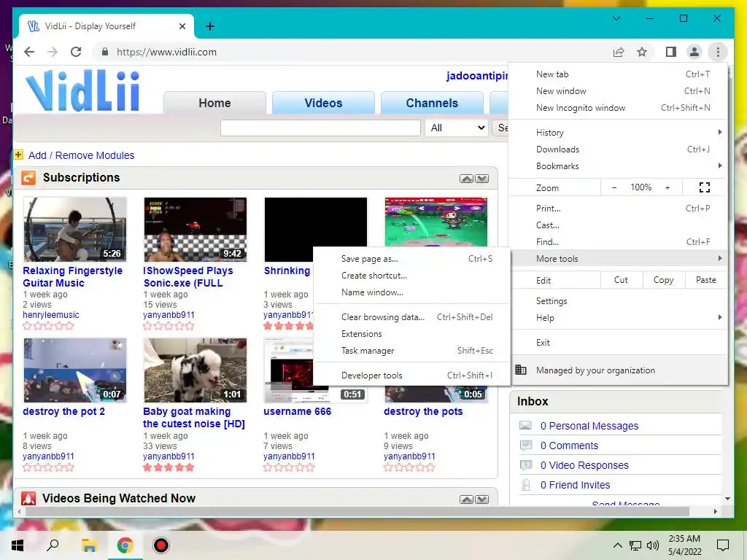The height and width of the screenshot is (560, 747).
Task: Choose Task manager in More tools
Action: [x=412, y=351]
